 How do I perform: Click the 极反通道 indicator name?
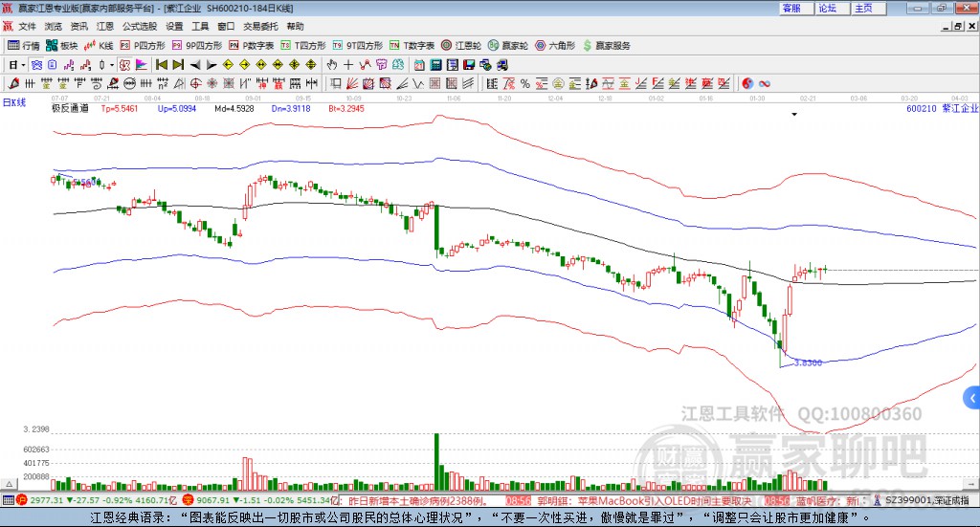(70, 109)
